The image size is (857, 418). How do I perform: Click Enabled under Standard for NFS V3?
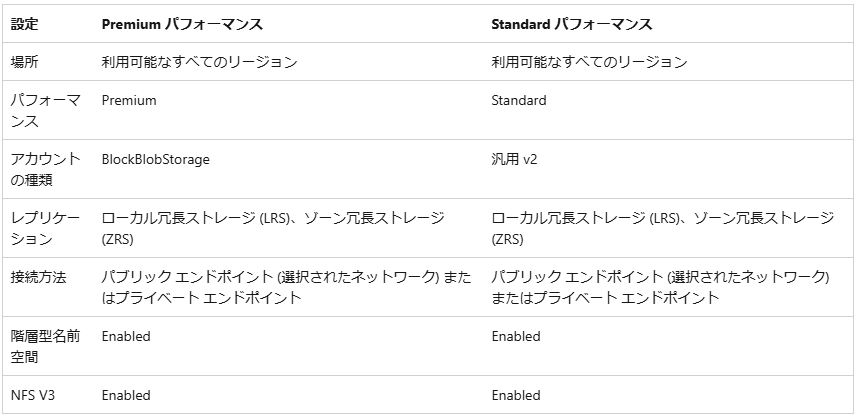[x=516, y=395]
